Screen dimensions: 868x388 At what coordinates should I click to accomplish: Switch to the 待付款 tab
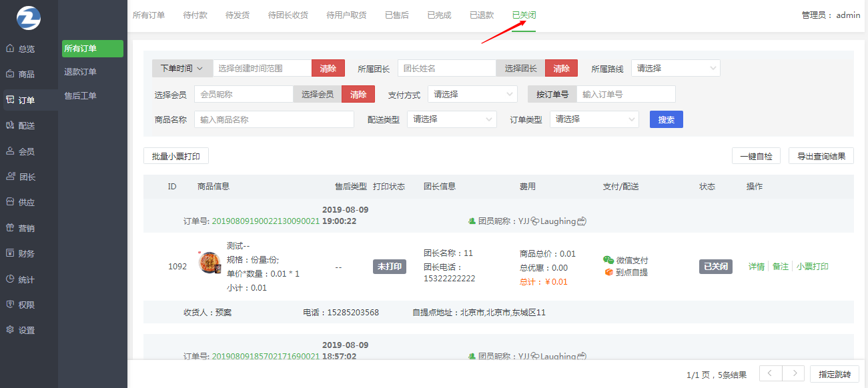tap(195, 15)
